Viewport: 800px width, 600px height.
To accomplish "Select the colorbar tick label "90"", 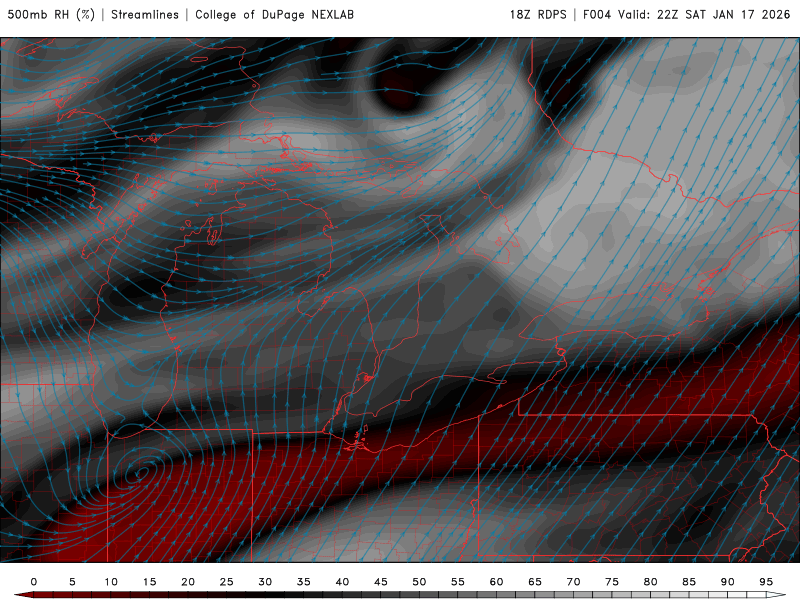I will click(x=728, y=582).
